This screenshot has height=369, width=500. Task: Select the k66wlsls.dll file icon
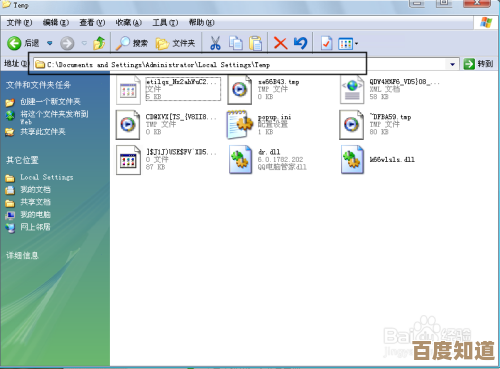pos(352,160)
